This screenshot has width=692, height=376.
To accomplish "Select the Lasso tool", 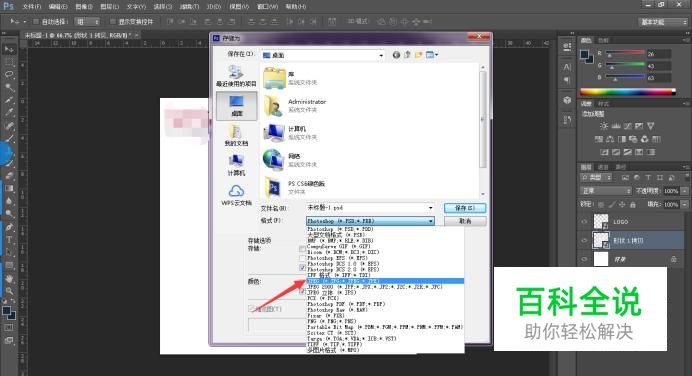I will click(x=9, y=75).
